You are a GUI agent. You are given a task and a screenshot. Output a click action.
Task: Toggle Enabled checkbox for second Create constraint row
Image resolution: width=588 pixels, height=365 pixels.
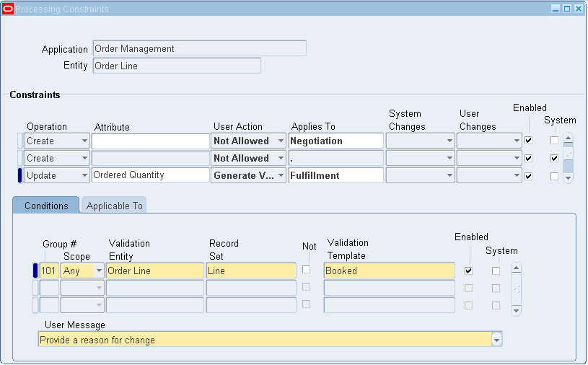point(528,158)
